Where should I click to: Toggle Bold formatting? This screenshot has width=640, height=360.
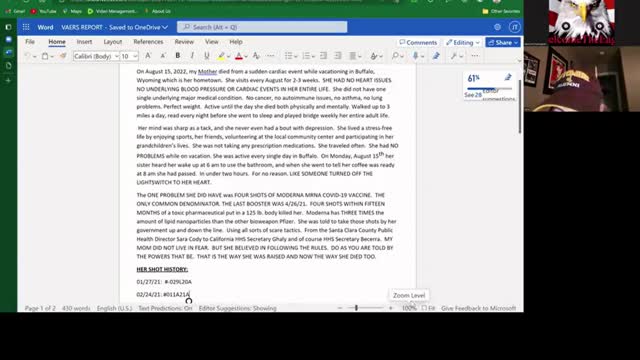click(178, 56)
